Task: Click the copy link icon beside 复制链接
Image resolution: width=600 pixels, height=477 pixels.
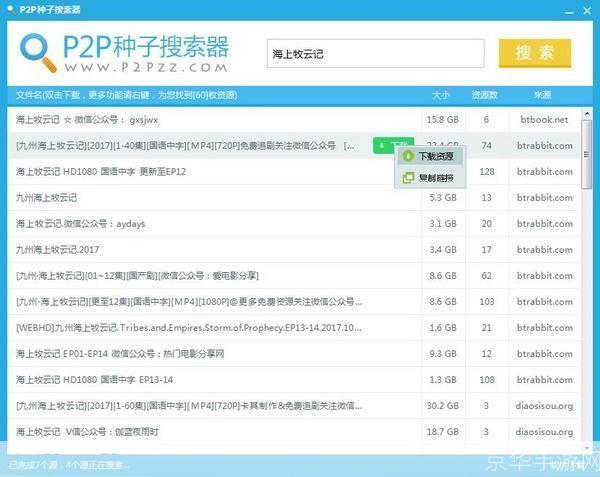Action: [408, 177]
